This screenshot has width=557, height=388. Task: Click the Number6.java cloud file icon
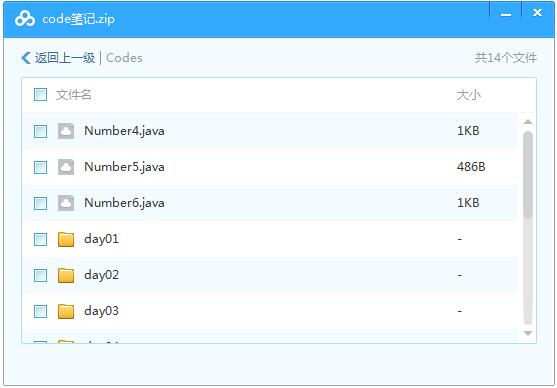coord(66,203)
